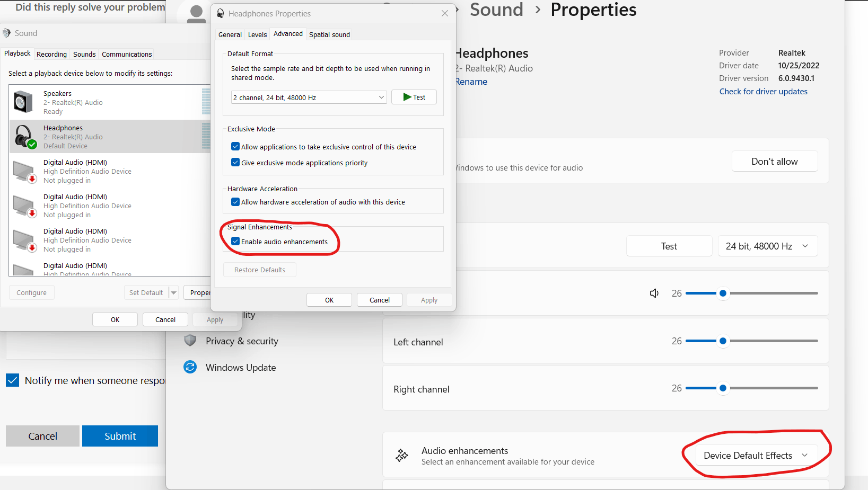
Task: Uncheck Allow hardware acceleration of audio
Action: (x=235, y=202)
